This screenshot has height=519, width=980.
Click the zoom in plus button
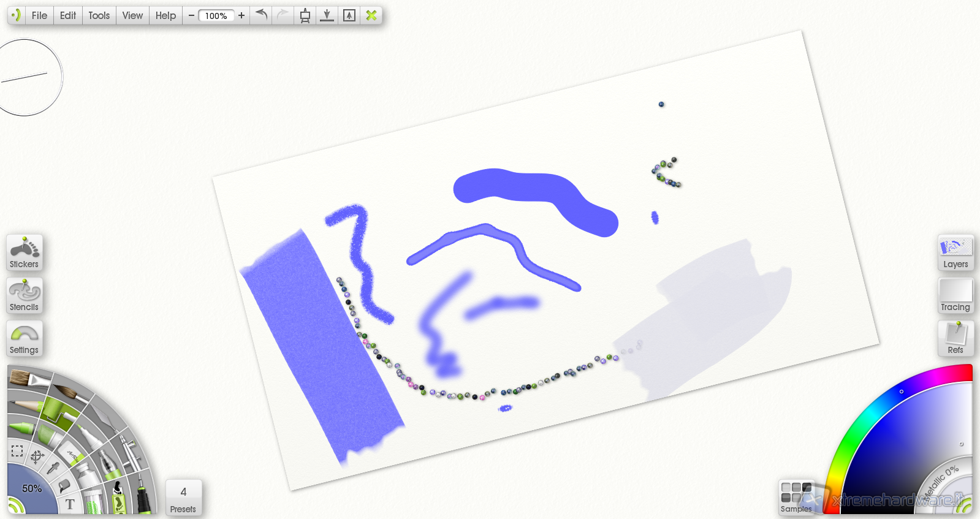(241, 15)
